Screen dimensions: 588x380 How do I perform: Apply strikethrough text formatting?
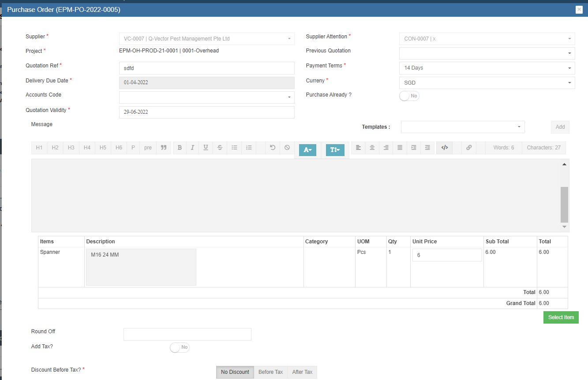220,148
